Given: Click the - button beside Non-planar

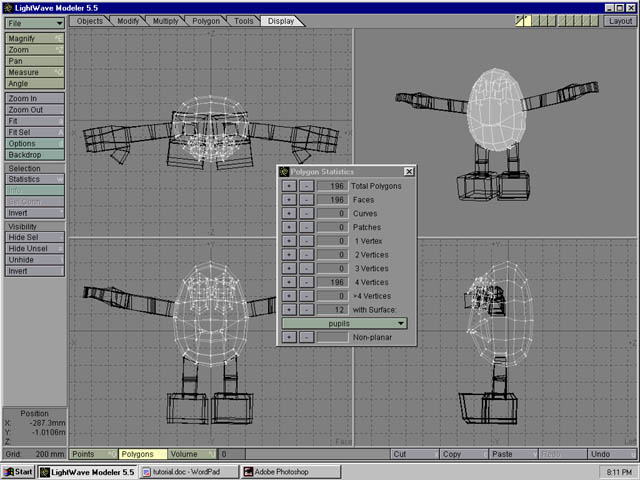Looking at the screenshot, I should pos(307,337).
